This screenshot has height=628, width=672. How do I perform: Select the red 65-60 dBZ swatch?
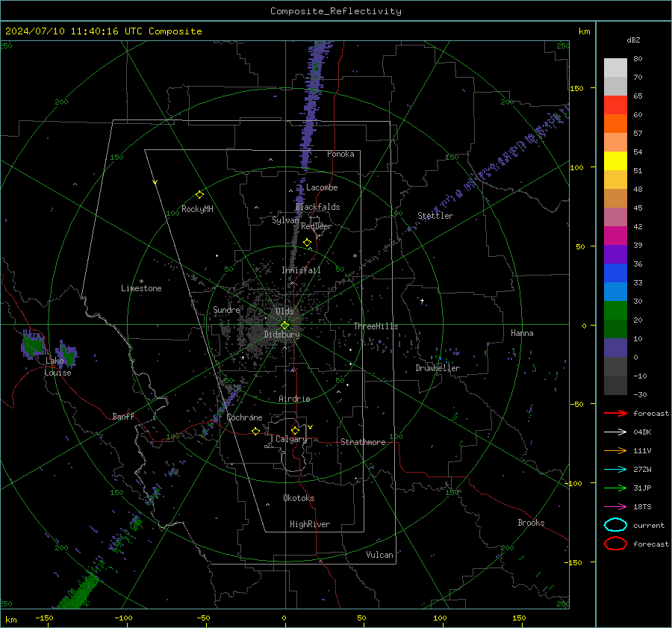pyautogui.click(x=615, y=105)
